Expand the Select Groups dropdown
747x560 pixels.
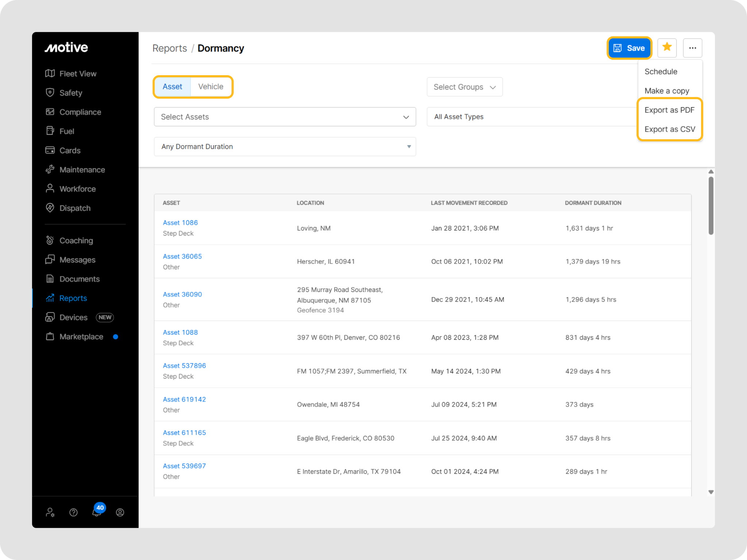[464, 87]
